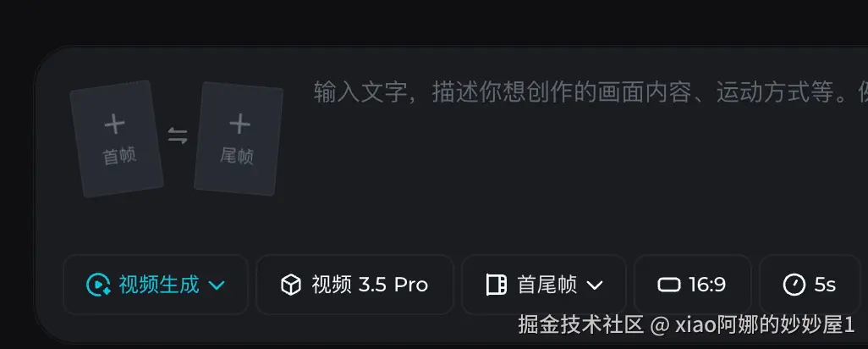Click the 首帧 label on upload card

point(119,156)
